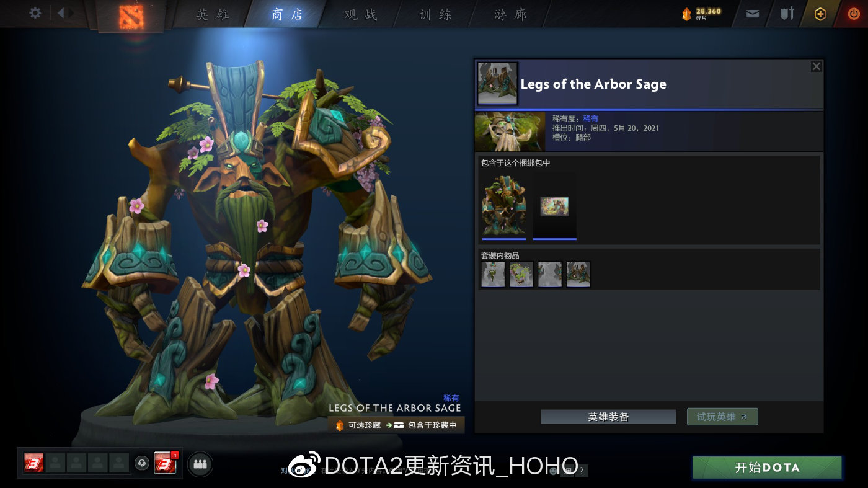Open the shards balance 28,360
This screenshot has height=488, width=868.
tap(701, 14)
